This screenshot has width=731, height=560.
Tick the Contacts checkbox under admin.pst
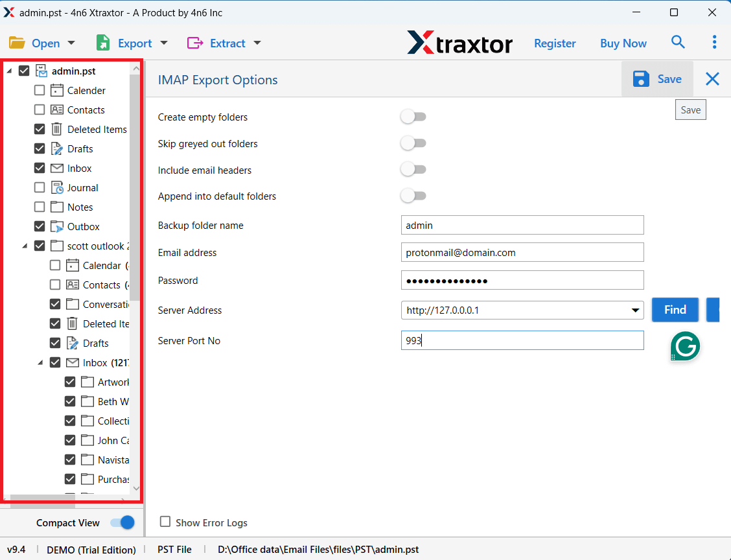(x=40, y=110)
